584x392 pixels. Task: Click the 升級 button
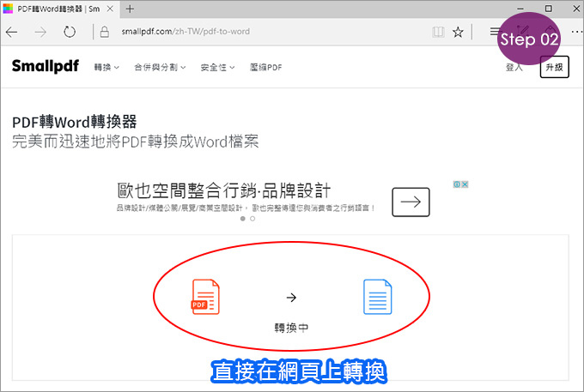(x=554, y=67)
